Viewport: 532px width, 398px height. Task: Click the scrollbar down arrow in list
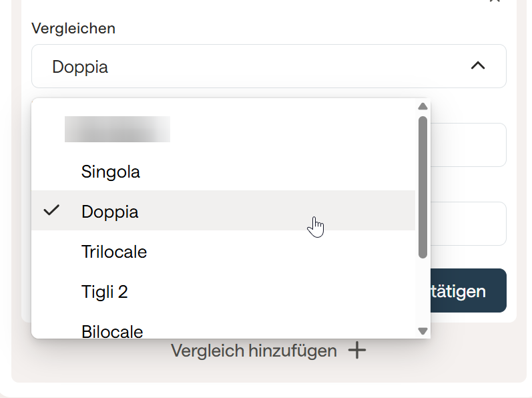(423, 331)
